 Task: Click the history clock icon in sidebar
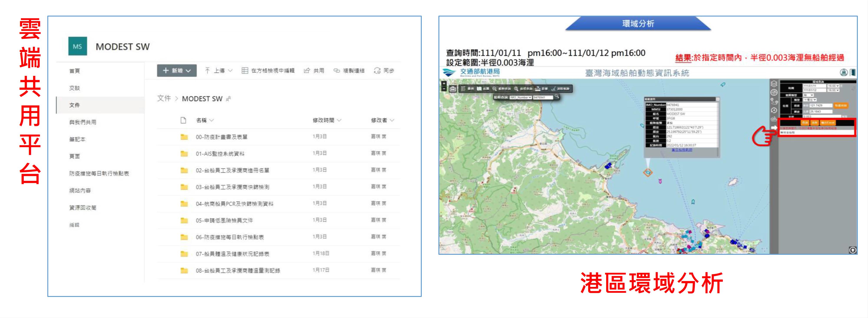click(x=774, y=110)
